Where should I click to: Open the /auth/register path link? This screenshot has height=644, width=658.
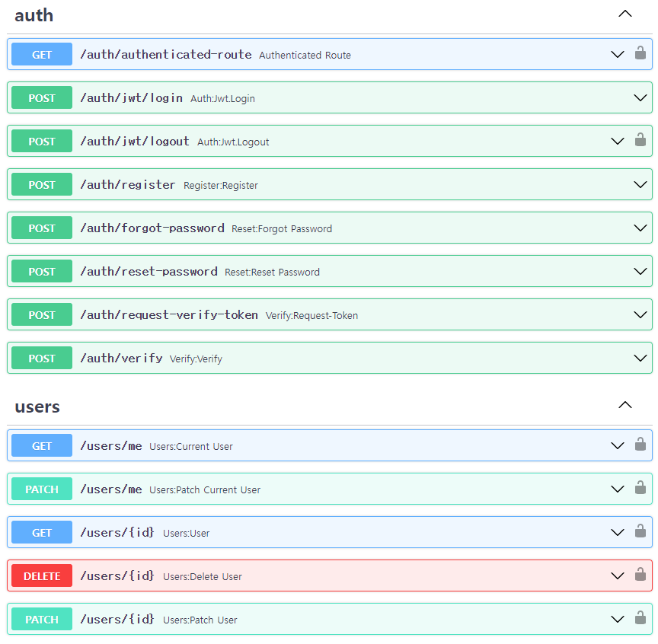[128, 185]
